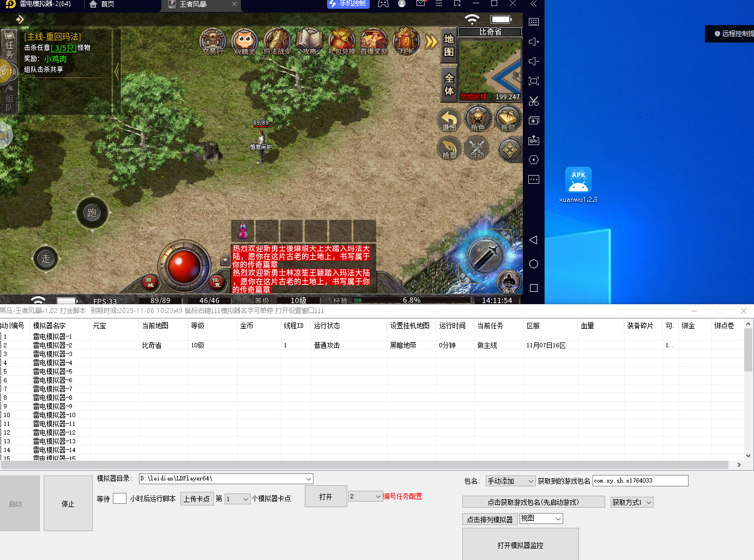Tap the 走 walk button
This screenshot has height=560, width=754.
pos(46,259)
